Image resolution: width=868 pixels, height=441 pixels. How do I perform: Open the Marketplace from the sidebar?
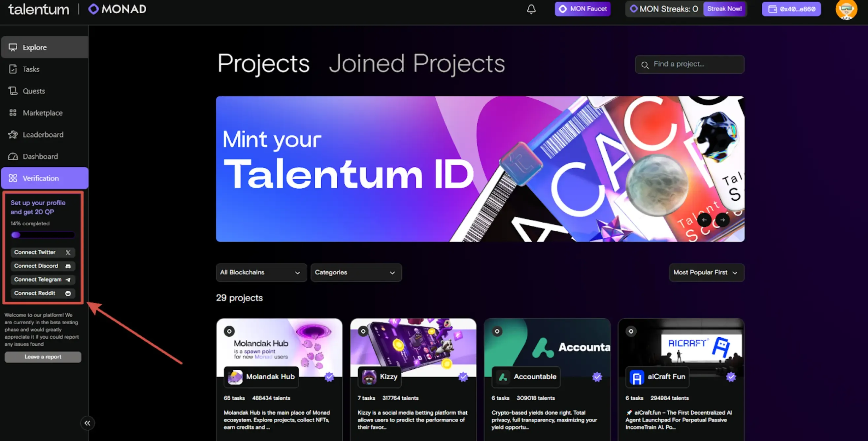coord(13,113)
